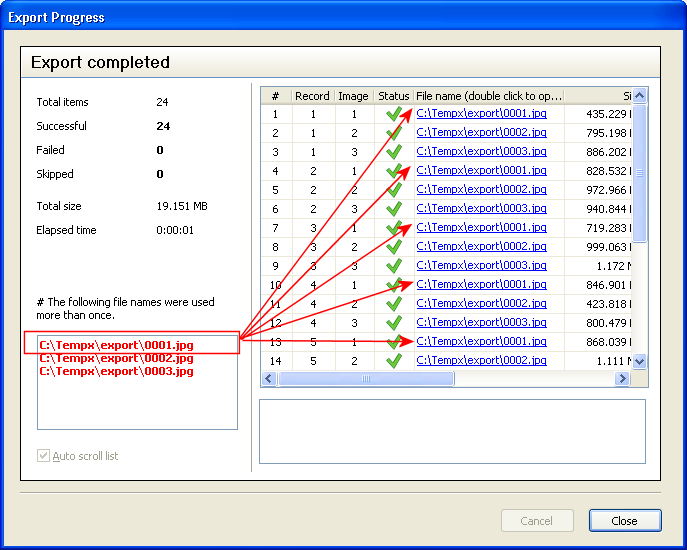Sort by the # column header
This screenshot has width=687, height=550.
click(x=276, y=96)
